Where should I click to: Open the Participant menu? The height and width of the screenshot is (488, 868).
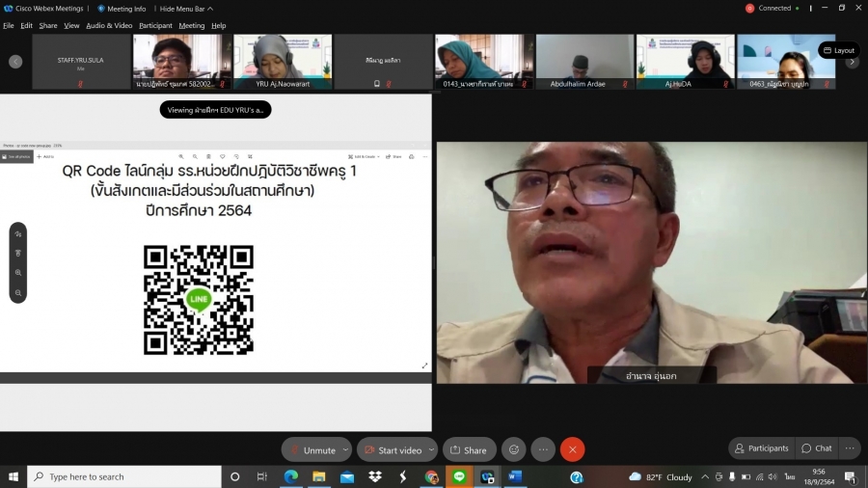click(155, 26)
